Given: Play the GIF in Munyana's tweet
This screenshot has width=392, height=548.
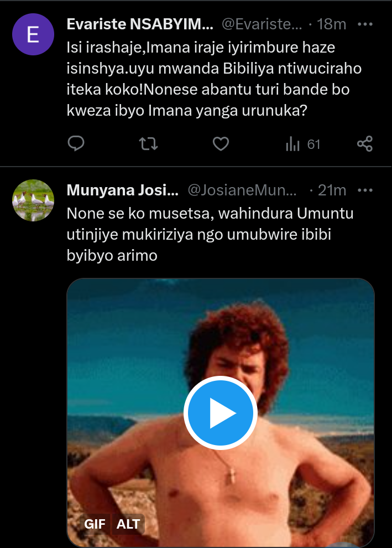Looking at the screenshot, I should (x=221, y=413).
